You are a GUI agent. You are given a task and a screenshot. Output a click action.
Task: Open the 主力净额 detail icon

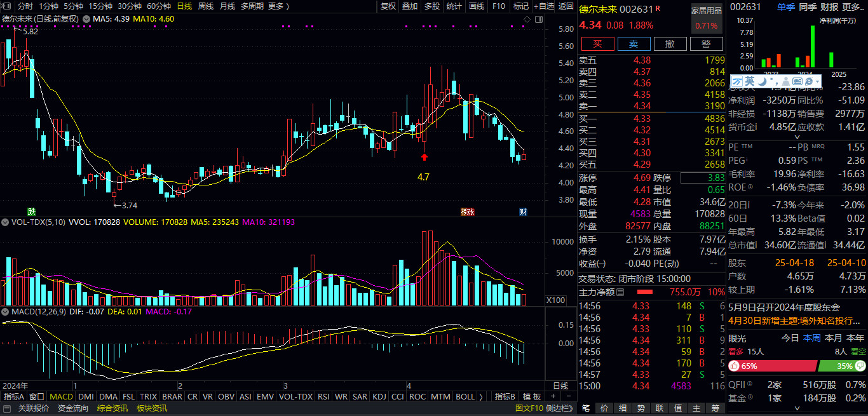620,292
